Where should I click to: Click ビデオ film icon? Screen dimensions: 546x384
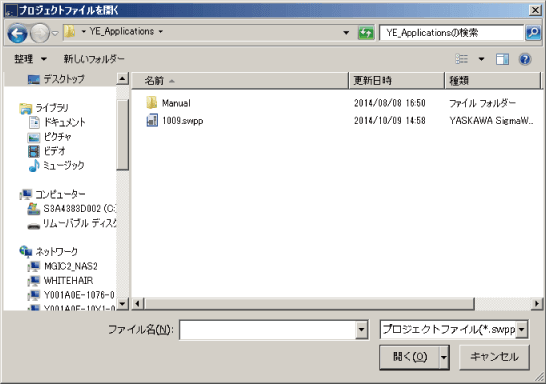pos(34,151)
